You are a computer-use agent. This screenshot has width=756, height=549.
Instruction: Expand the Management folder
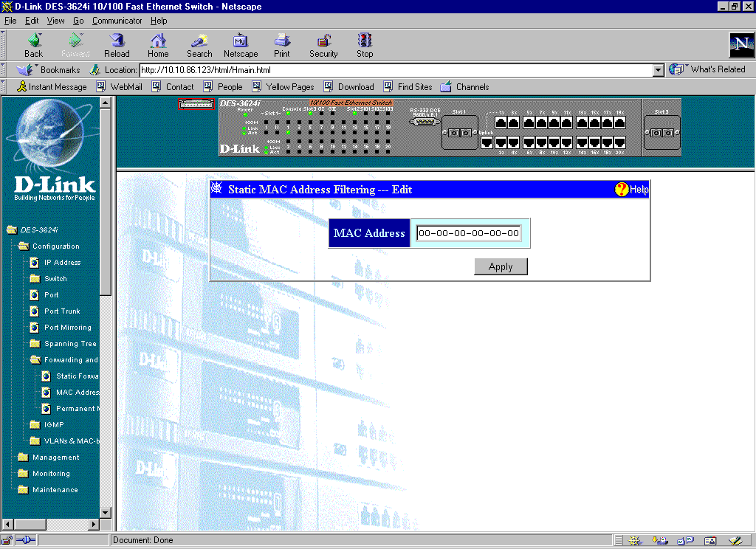coord(24,457)
